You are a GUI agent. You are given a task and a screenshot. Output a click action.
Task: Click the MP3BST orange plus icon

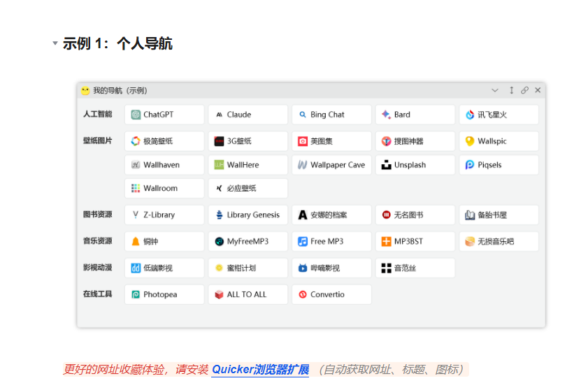pyautogui.click(x=386, y=242)
